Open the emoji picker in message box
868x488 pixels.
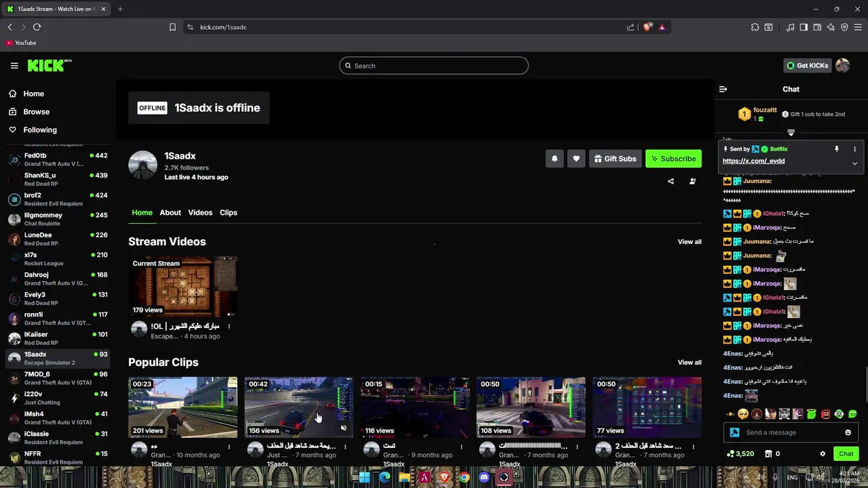(848, 432)
